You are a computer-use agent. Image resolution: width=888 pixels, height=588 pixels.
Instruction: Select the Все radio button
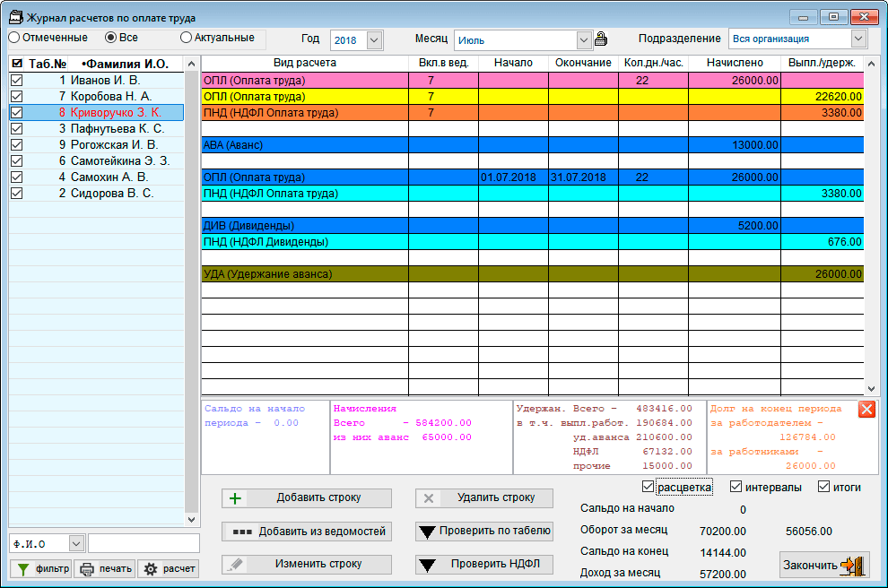pos(111,38)
